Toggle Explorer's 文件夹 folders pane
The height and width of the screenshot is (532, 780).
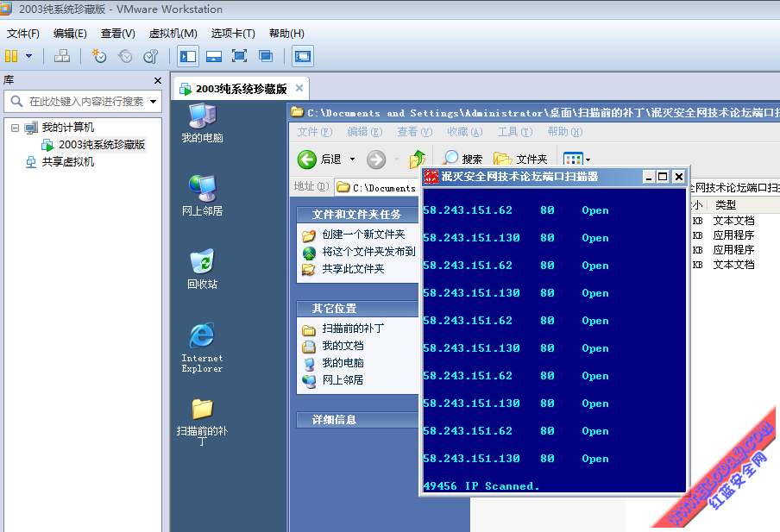[x=520, y=159]
